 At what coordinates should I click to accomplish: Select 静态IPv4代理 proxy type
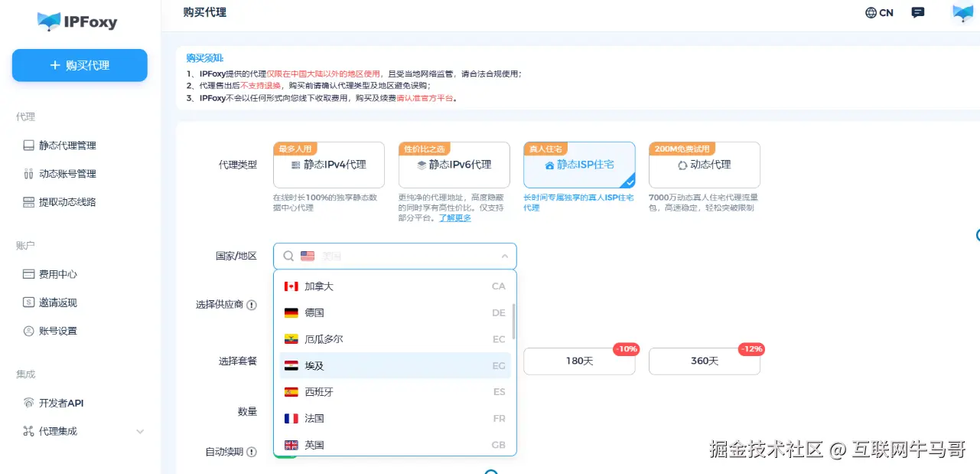coord(329,165)
